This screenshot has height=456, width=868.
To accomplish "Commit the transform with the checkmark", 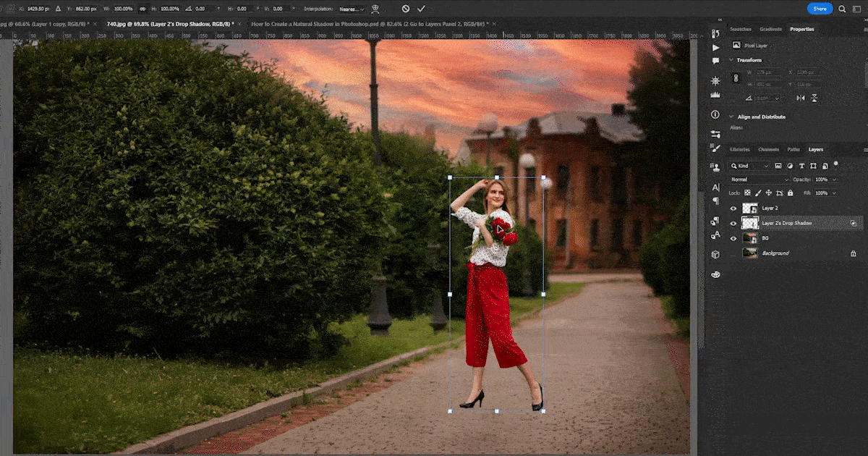I will point(421,9).
